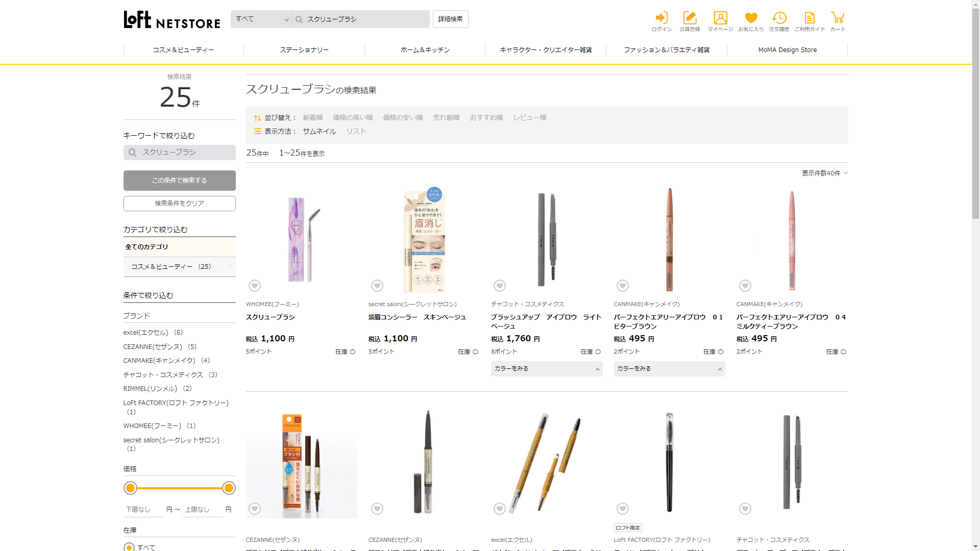View order history icon
980x551 pixels.
pyautogui.click(x=779, y=21)
